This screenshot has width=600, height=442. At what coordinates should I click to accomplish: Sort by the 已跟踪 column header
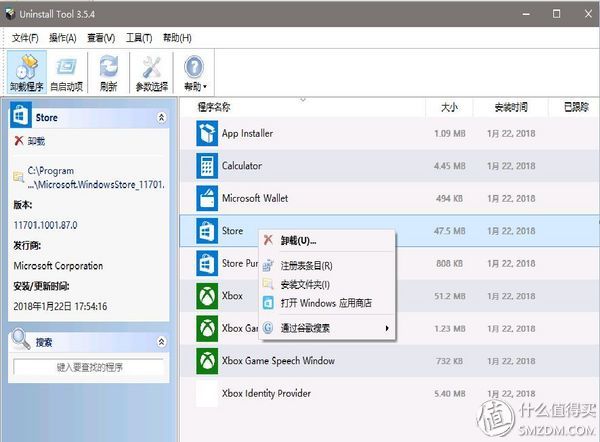point(575,107)
